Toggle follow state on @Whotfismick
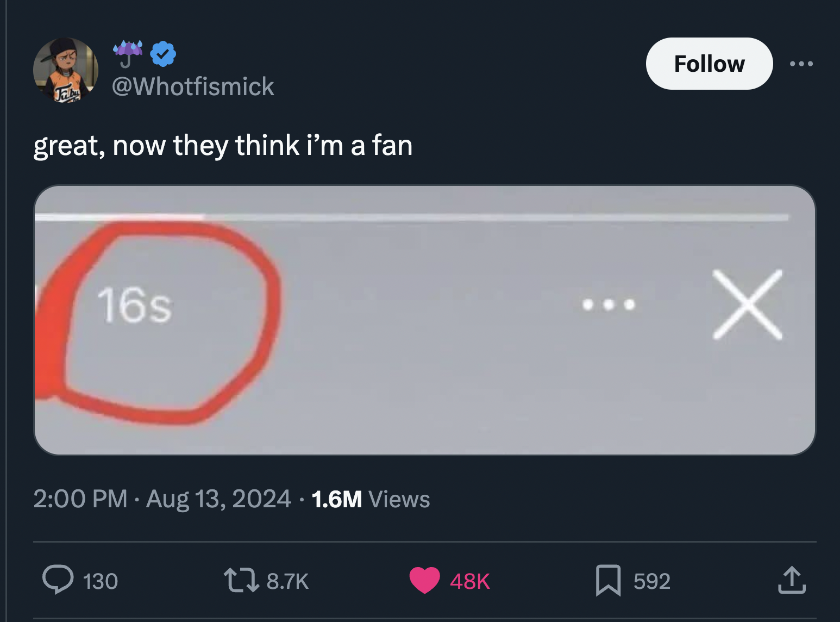Viewport: 840px width, 622px height. (x=709, y=64)
